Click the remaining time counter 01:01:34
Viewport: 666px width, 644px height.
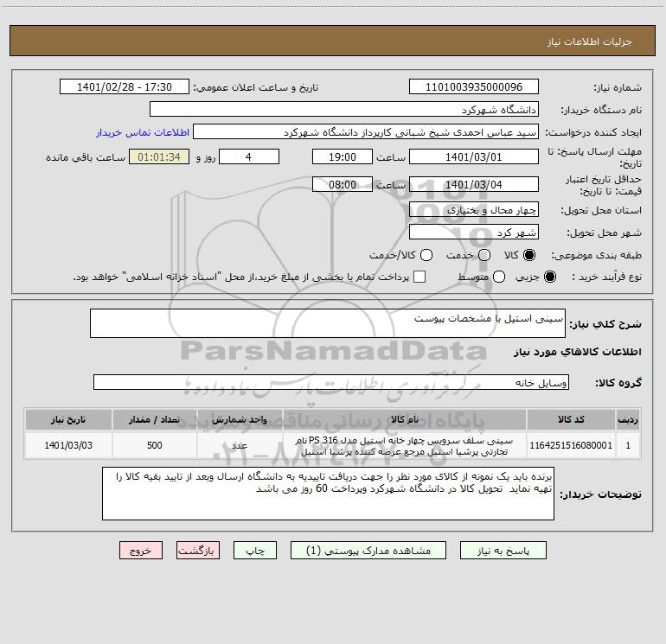pyautogui.click(x=159, y=156)
